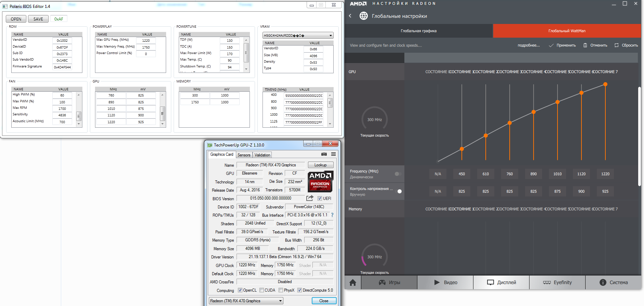Click the 1220 frequency box in WattMan
Screen dimensions: 644x306
click(605, 174)
